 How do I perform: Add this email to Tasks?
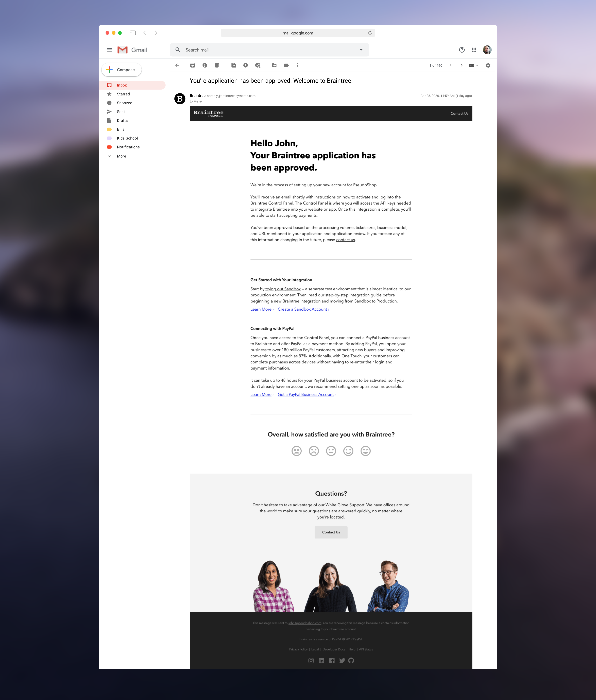pyautogui.click(x=258, y=66)
